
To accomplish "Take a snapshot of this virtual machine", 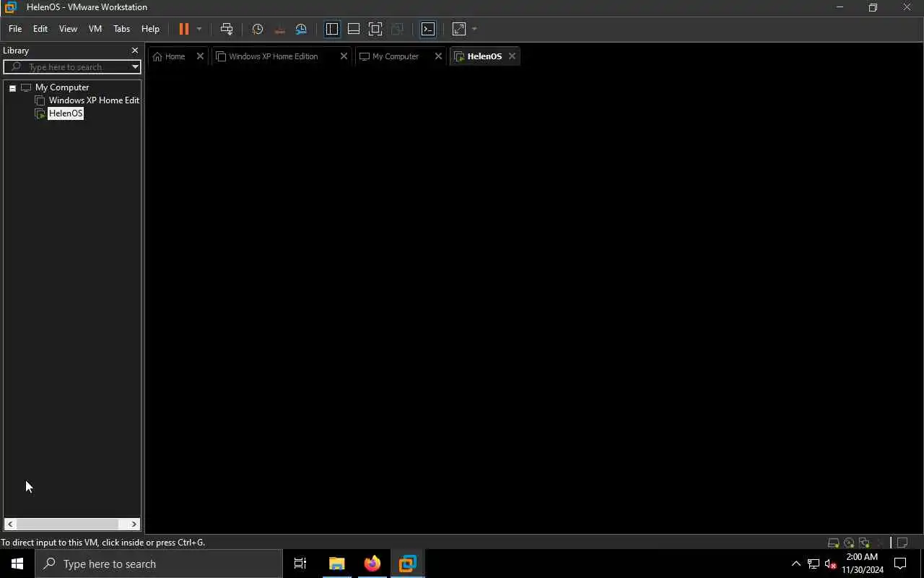I will (x=258, y=29).
